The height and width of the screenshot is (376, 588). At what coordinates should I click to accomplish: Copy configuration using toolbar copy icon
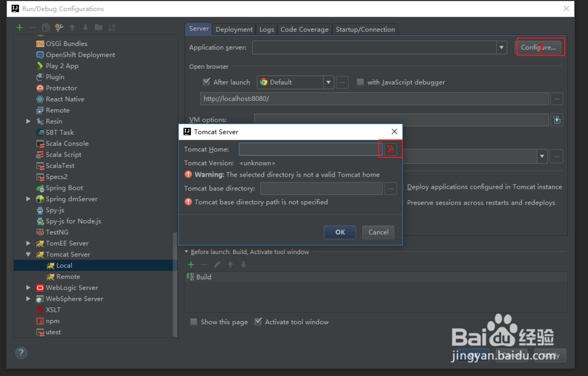coord(46,28)
